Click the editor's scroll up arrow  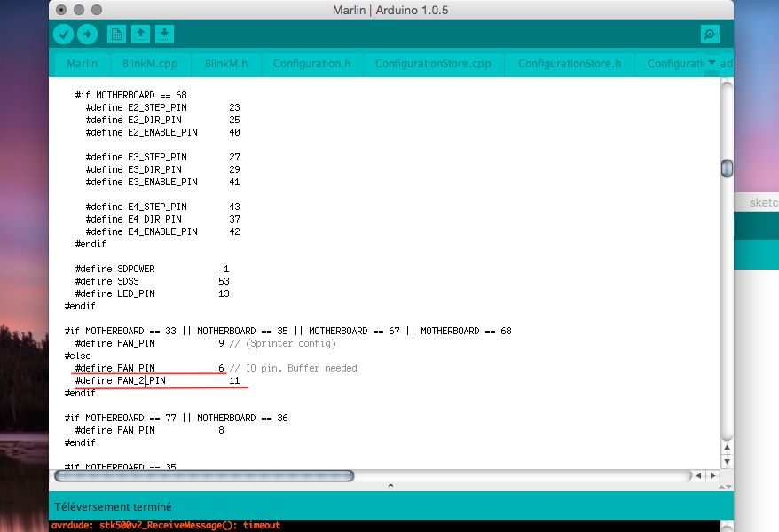click(x=727, y=447)
